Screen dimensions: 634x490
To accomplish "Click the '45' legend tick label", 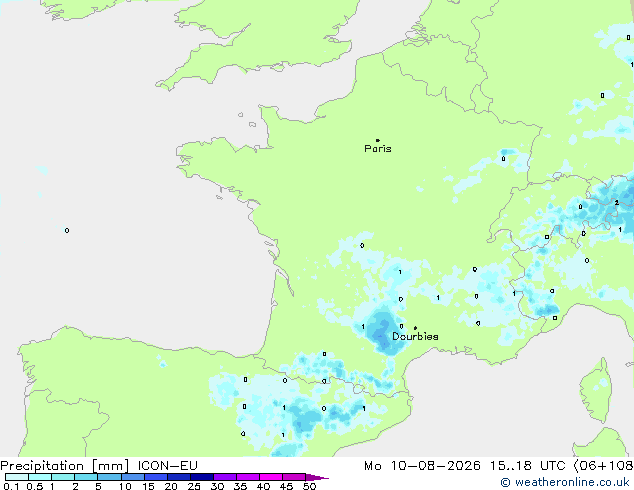I will [286, 486].
